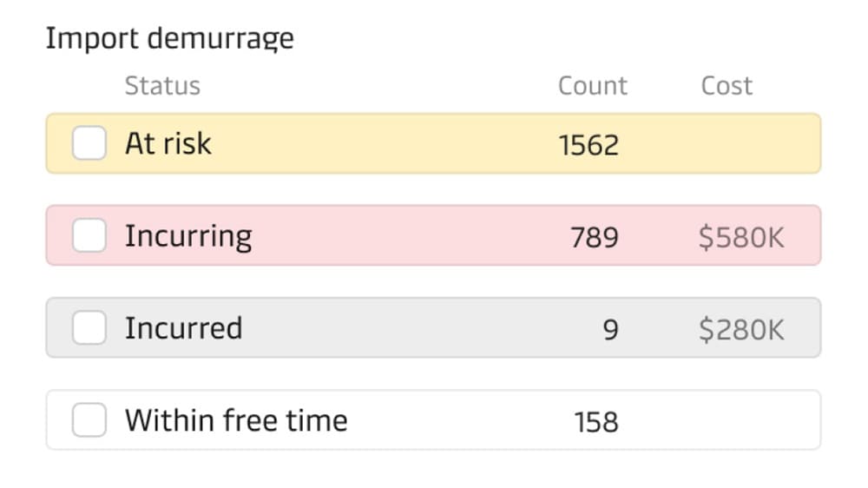Click the Incurred row label

pos(183,328)
